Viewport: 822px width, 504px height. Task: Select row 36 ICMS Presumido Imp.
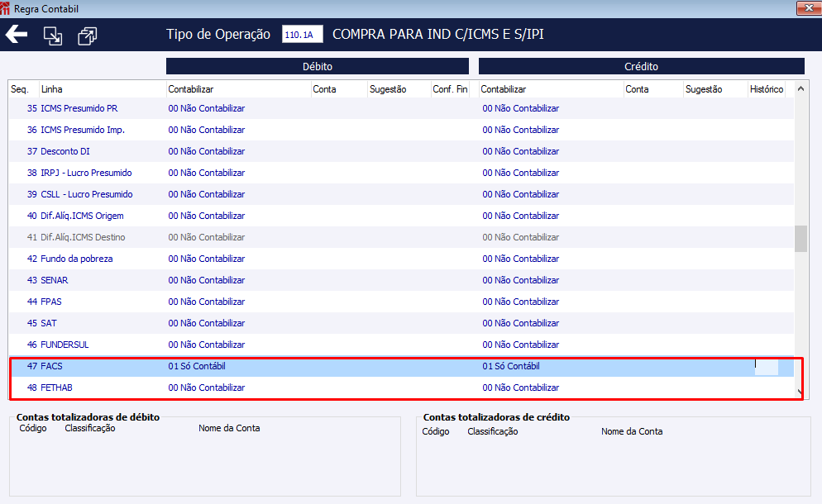coord(401,130)
